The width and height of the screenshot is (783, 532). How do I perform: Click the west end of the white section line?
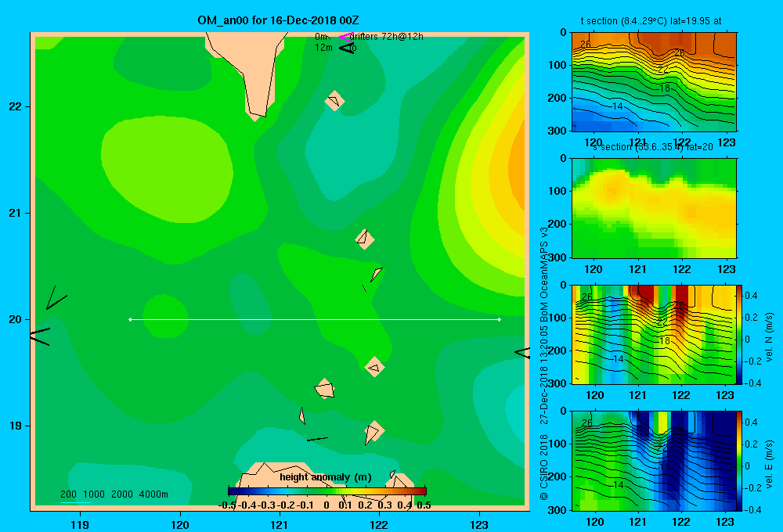click(130, 319)
